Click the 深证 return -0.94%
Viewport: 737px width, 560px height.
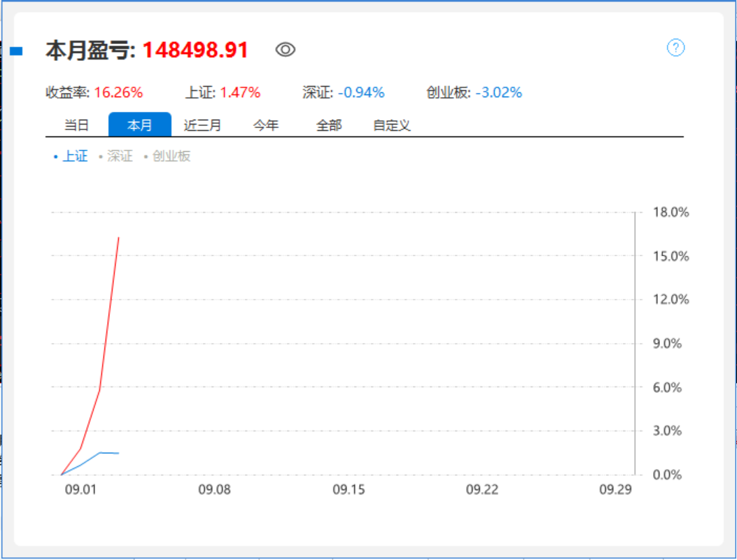(x=361, y=92)
